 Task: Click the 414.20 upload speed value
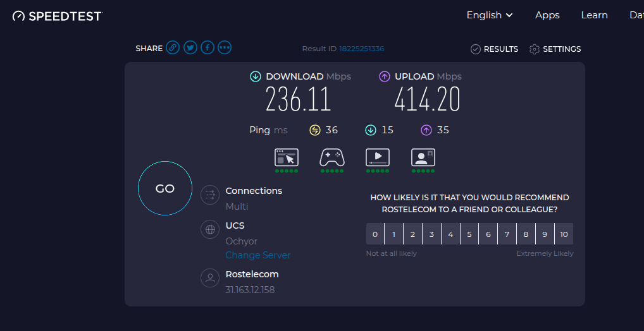pos(427,100)
